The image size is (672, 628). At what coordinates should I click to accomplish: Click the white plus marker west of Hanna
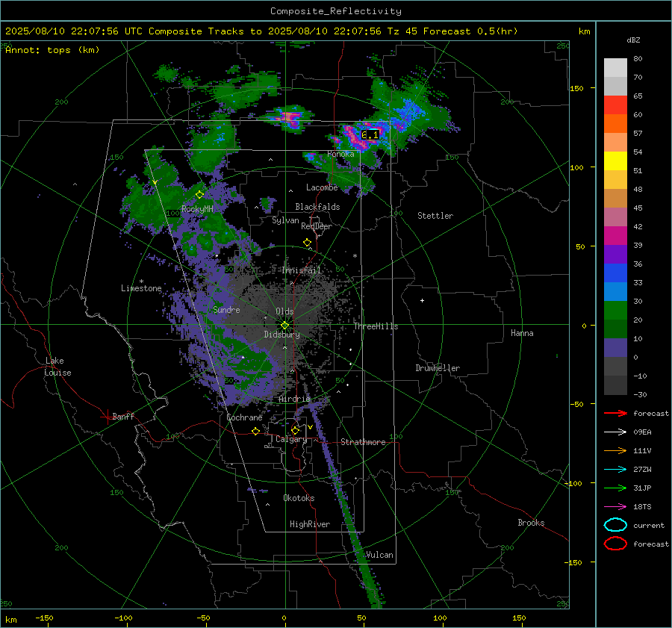pyautogui.click(x=422, y=300)
